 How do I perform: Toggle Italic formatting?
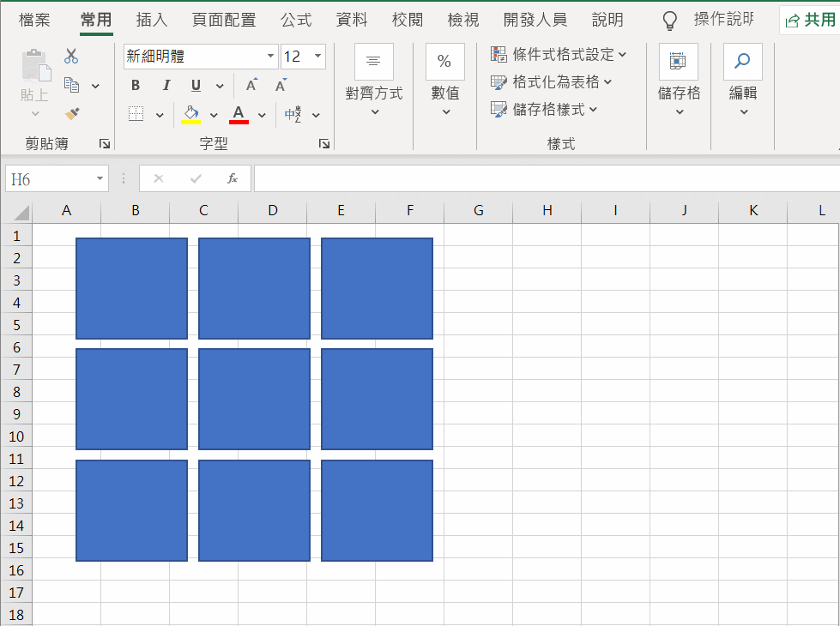click(x=166, y=86)
